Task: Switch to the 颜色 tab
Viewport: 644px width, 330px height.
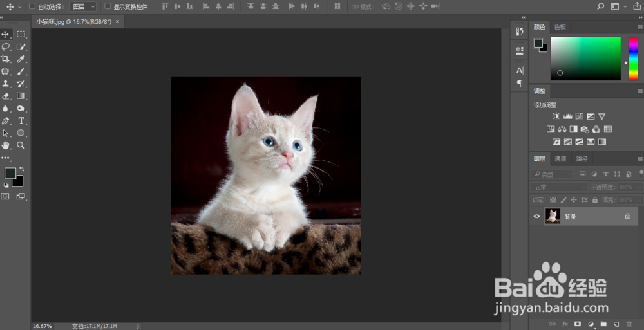Action: (x=539, y=27)
